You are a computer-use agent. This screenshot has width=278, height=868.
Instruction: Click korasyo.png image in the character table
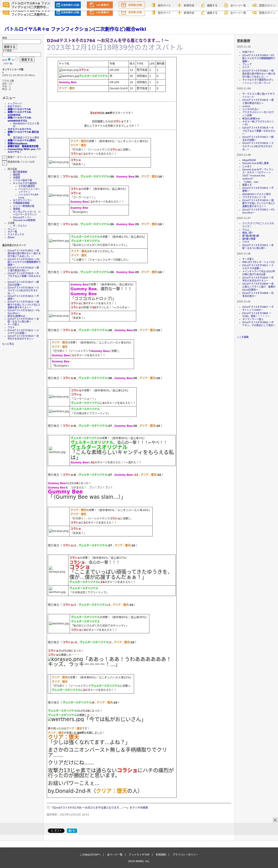coord(69,70)
